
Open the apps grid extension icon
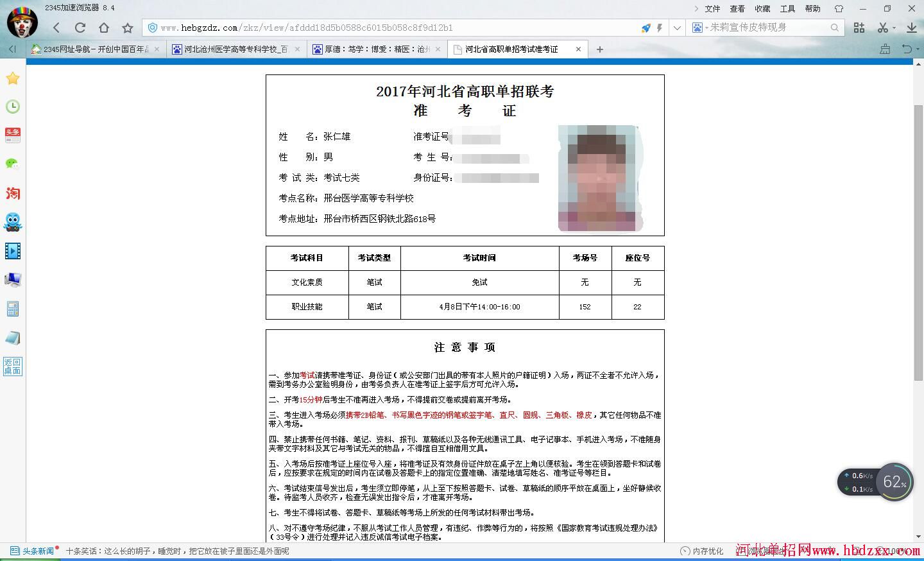tap(859, 28)
